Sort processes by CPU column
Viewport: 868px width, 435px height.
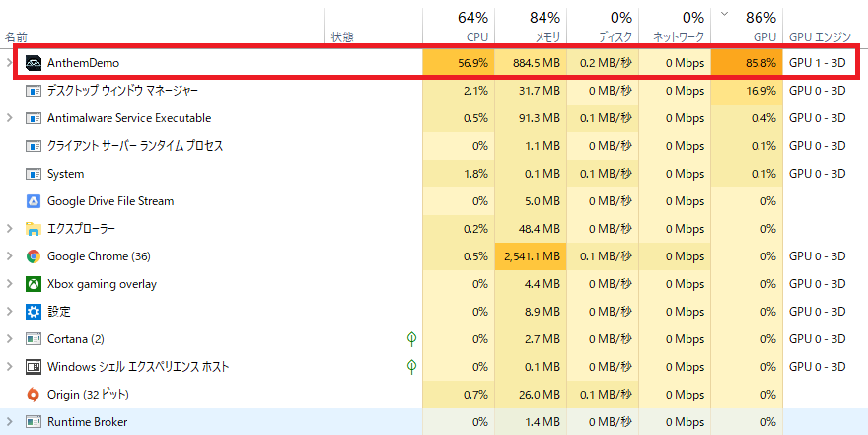coord(476,37)
